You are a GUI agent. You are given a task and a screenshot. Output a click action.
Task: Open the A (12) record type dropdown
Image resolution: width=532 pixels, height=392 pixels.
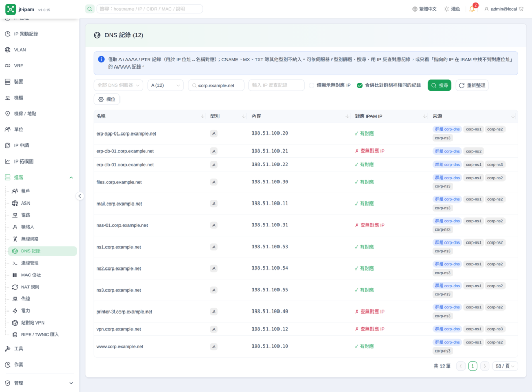click(166, 86)
